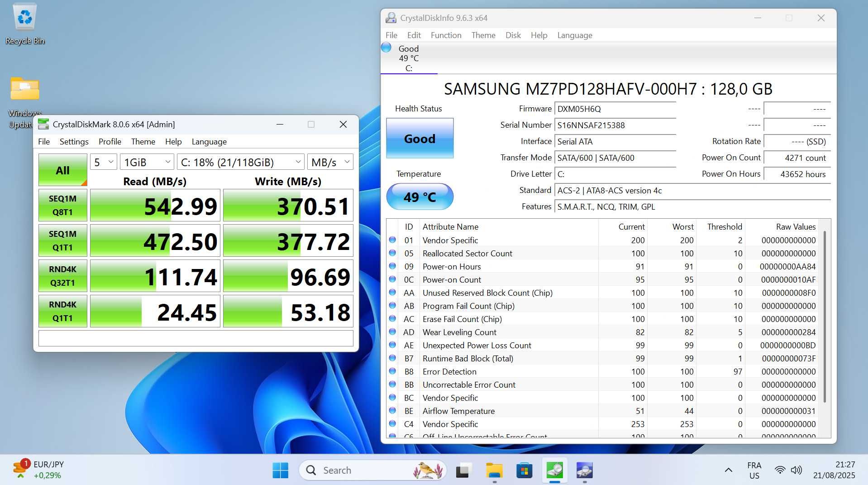Open Task View from the taskbar
The height and width of the screenshot is (485, 868).
(x=463, y=471)
